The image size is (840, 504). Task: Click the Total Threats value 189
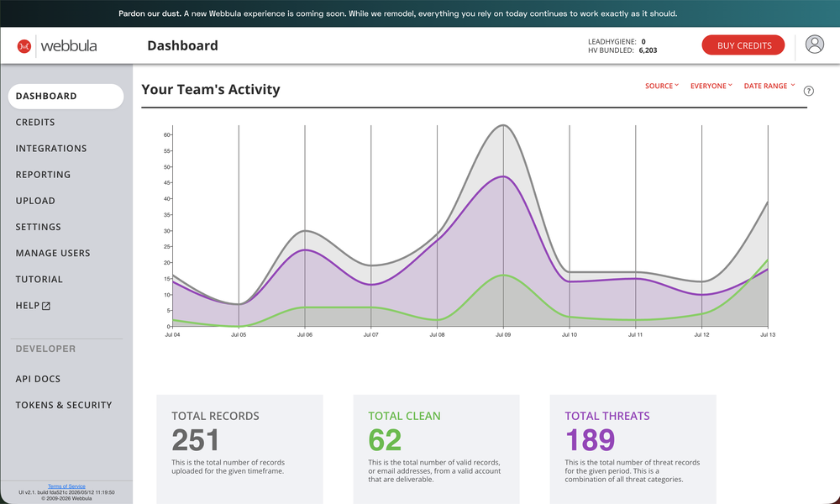(590, 440)
